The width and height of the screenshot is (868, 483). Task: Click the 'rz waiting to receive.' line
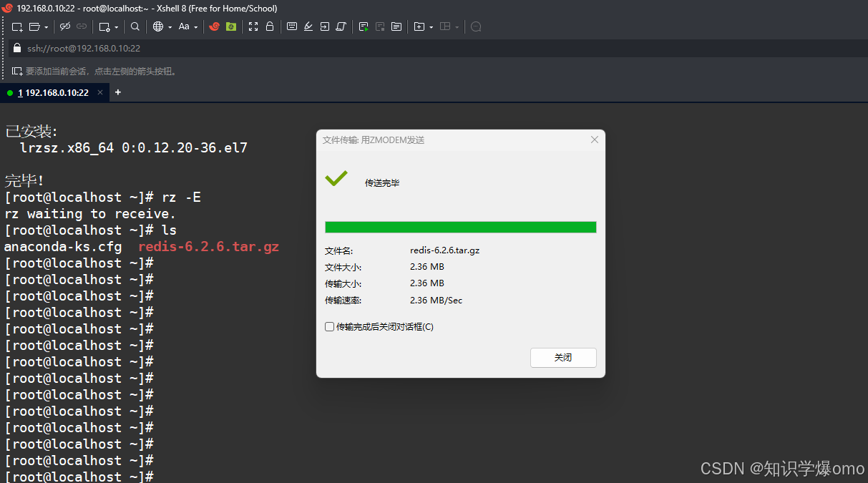(x=90, y=214)
